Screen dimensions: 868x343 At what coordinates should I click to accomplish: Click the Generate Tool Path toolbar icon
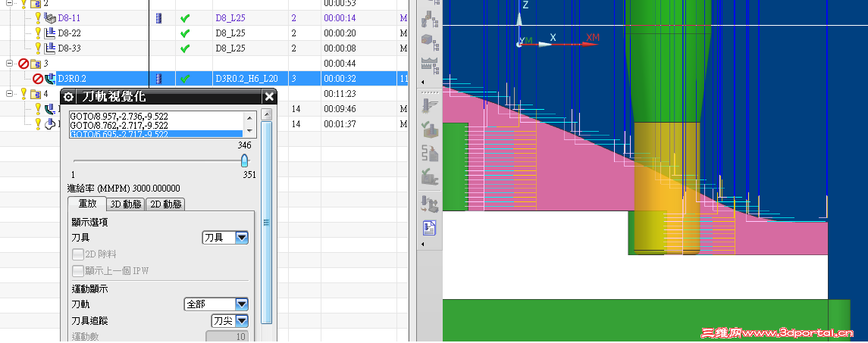coord(430,107)
